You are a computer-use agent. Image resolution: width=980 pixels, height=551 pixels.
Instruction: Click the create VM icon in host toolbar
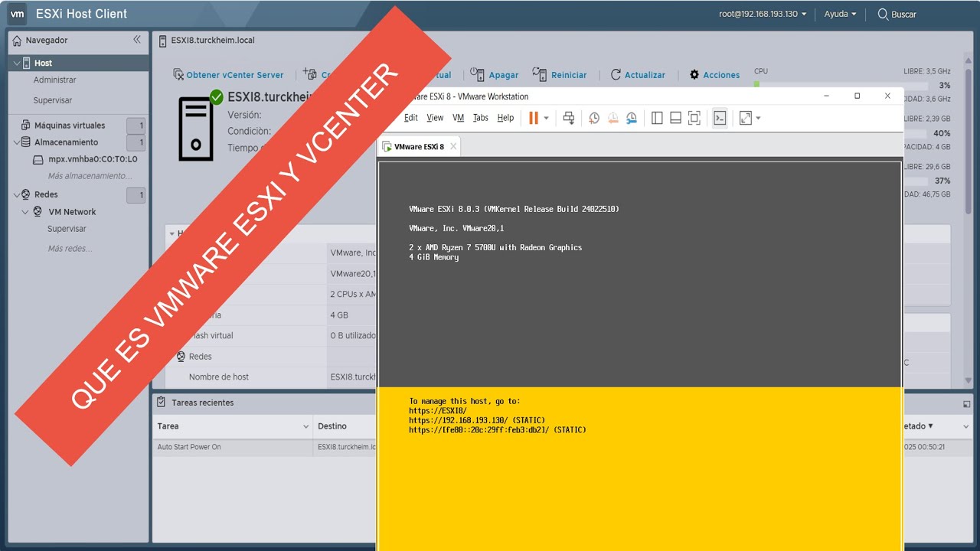coord(310,73)
